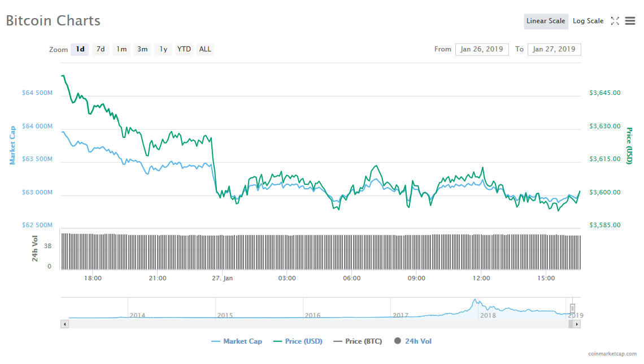Click the $62 500M market cap label
The image size is (644, 364).
(37, 225)
